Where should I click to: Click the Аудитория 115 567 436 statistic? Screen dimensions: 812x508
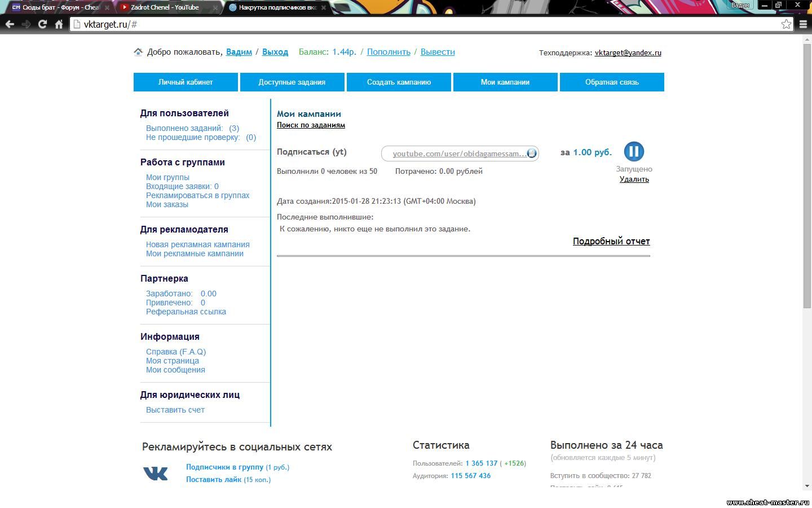(452, 476)
